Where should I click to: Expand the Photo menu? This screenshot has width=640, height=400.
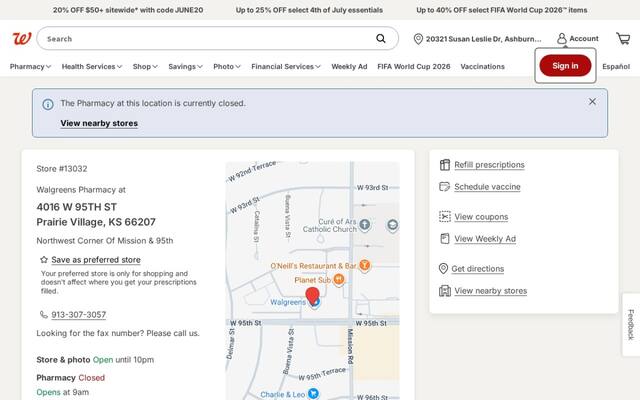(x=227, y=67)
